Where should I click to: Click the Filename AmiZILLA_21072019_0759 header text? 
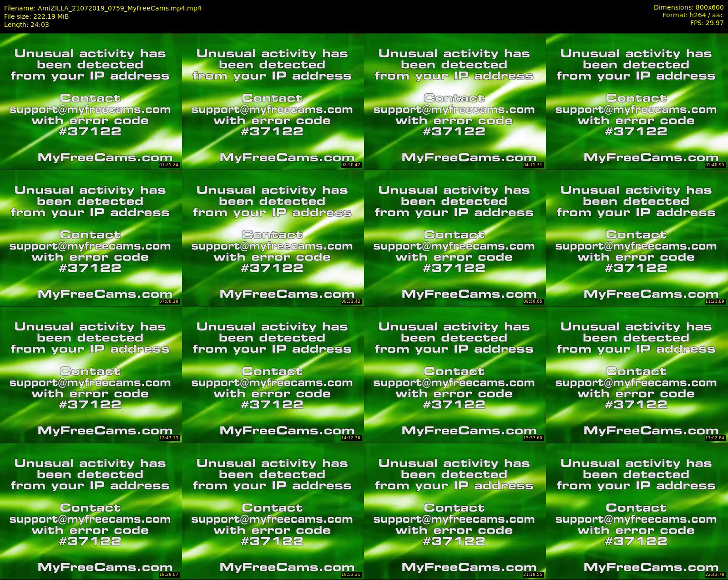[x=103, y=8]
